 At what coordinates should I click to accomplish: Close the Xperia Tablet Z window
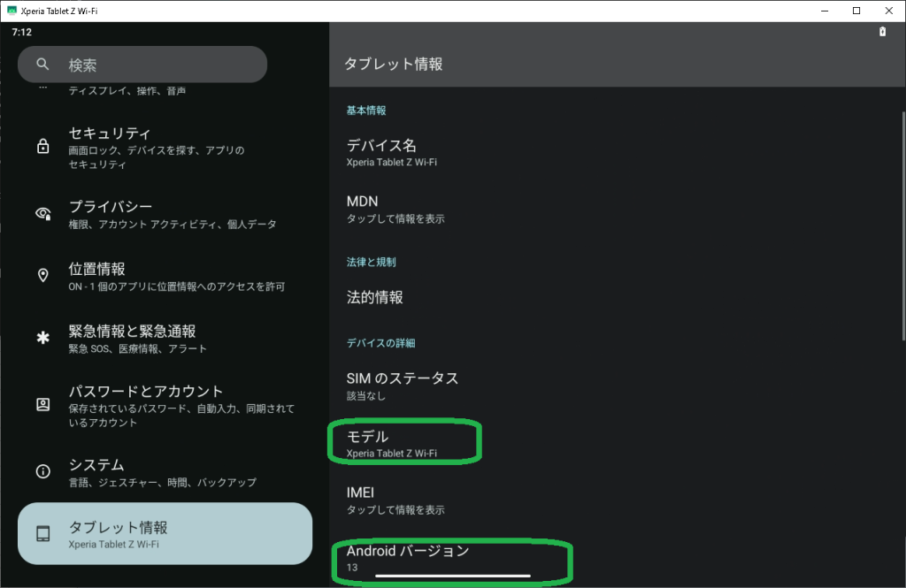(x=888, y=11)
